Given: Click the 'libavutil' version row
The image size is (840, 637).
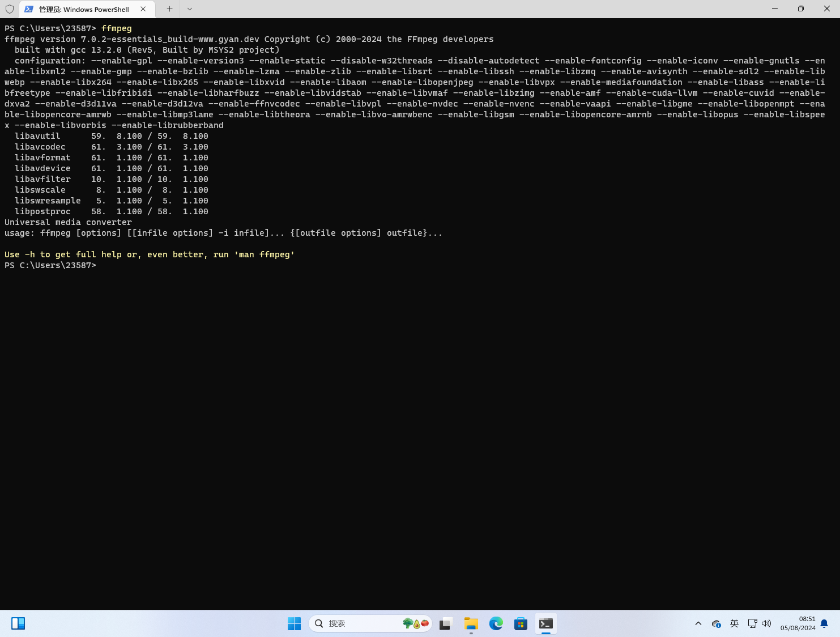Looking at the screenshot, I should click(112, 136).
